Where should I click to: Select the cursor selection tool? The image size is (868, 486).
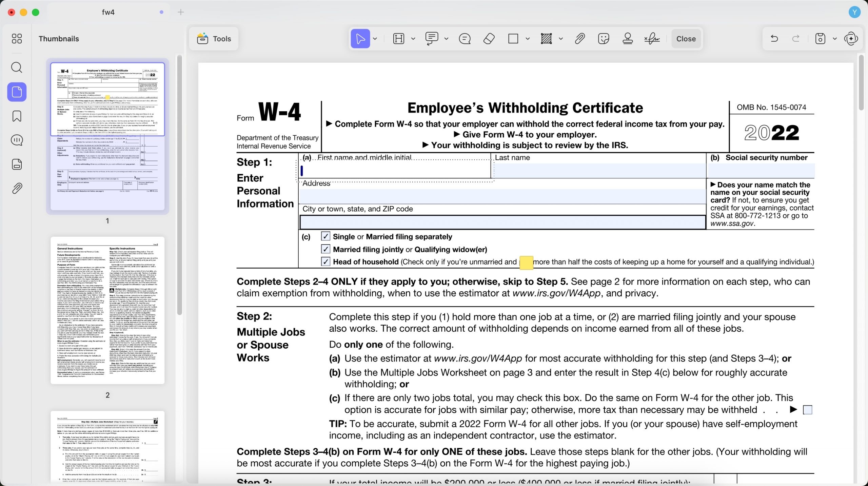[360, 39]
